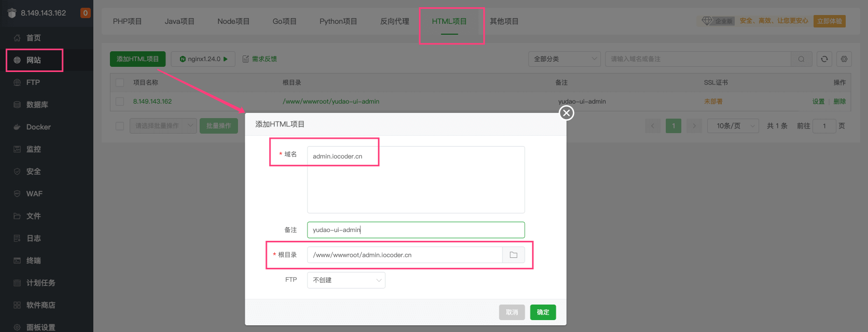868x332 pixels.
Task: Open WAF in the sidebar
Action: click(34, 194)
